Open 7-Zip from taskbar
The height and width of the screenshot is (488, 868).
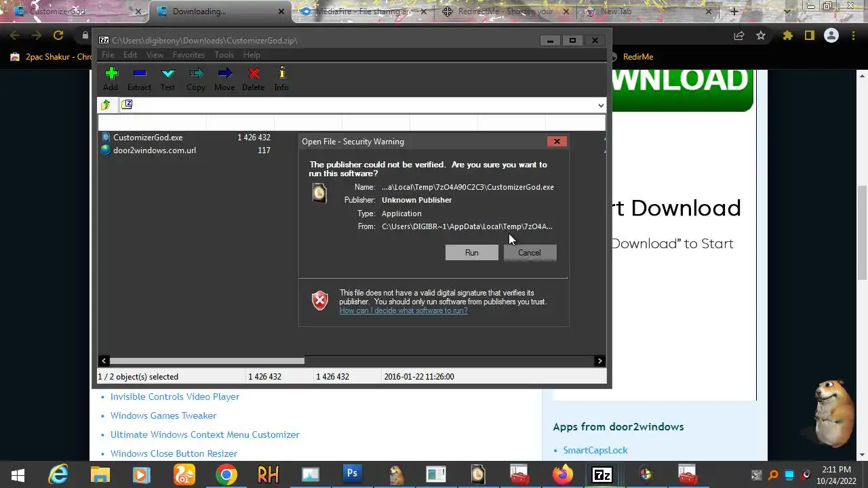tap(602, 475)
